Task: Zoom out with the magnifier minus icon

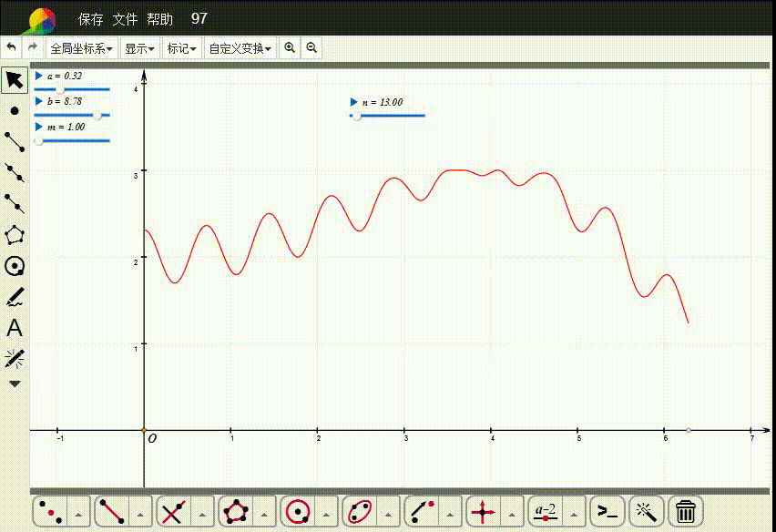Action: [311, 48]
